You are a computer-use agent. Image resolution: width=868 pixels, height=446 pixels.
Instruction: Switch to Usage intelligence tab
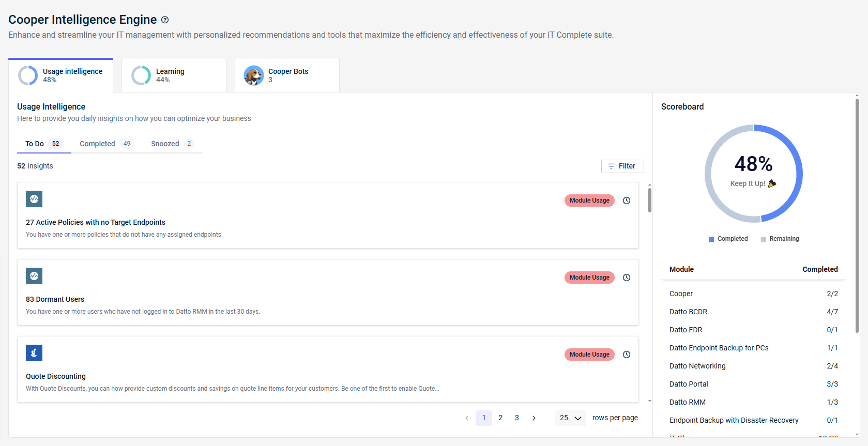(61, 75)
